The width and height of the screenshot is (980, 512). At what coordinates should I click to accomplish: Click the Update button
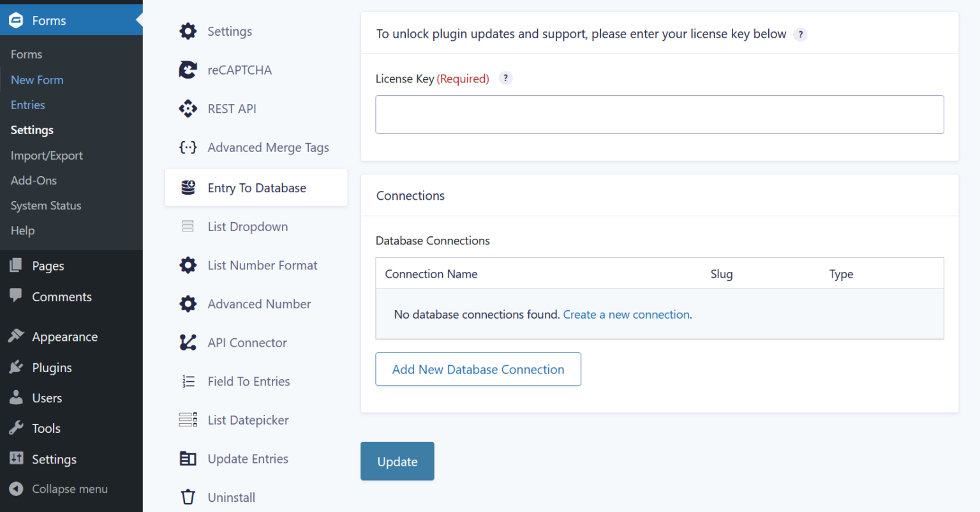[397, 461]
